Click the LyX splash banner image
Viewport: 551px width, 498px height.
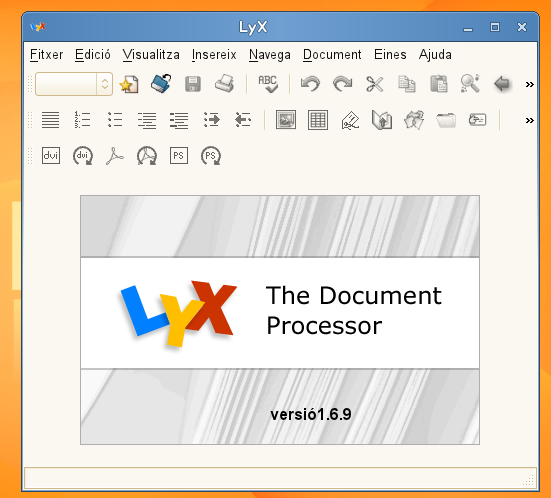(280, 320)
